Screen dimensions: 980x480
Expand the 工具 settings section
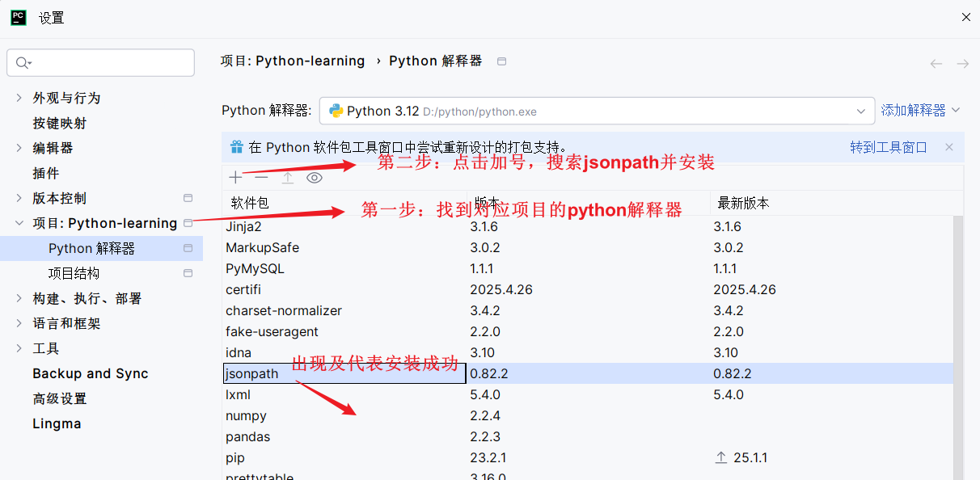coord(19,348)
